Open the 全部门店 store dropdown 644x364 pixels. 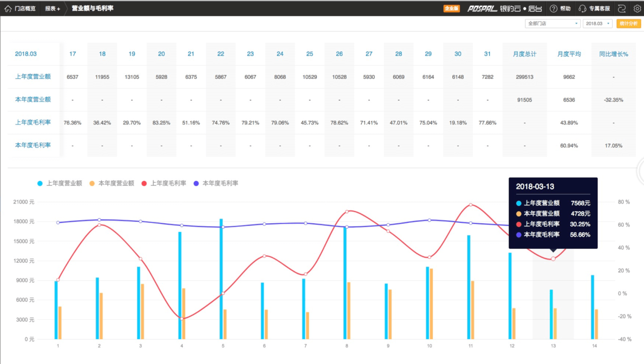[553, 24]
